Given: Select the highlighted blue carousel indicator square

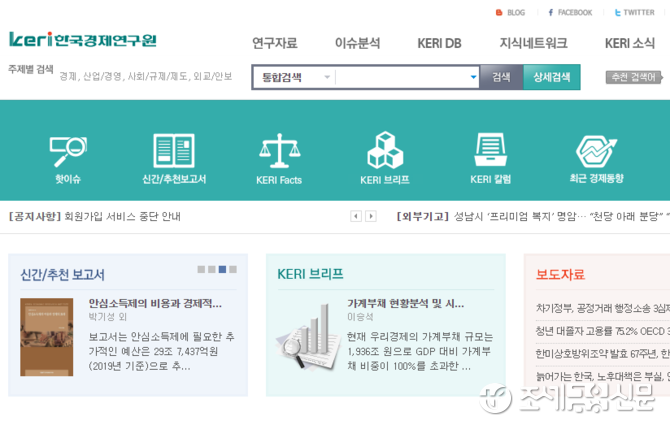Looking at the screenshot, I should 223,269.
